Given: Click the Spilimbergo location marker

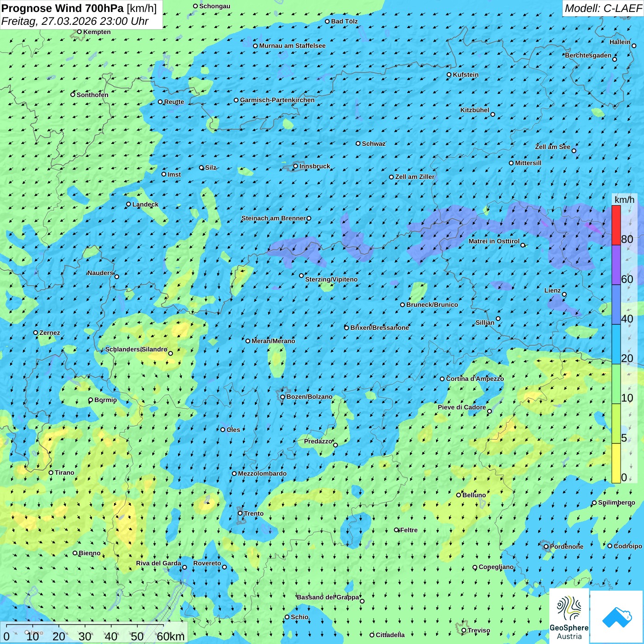Looking at the screenshot, I should click(594, 503).
